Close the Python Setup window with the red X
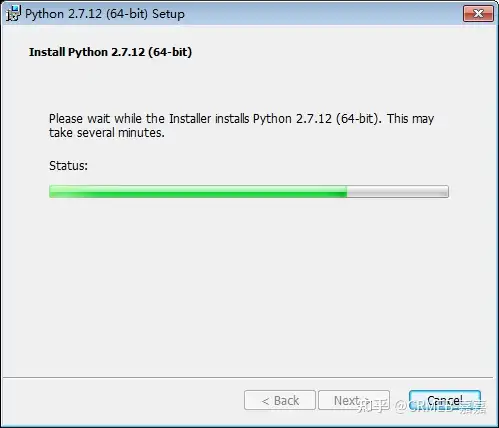 pos(478,13)
